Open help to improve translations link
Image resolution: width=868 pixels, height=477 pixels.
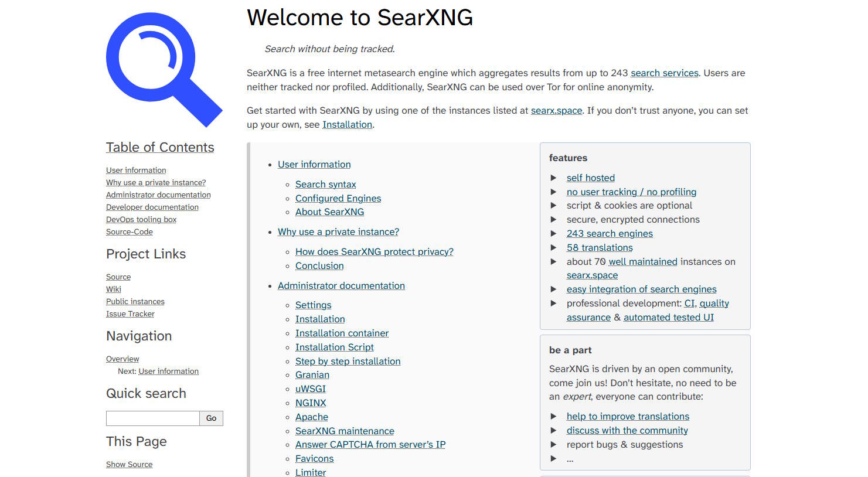pos(628,417)
